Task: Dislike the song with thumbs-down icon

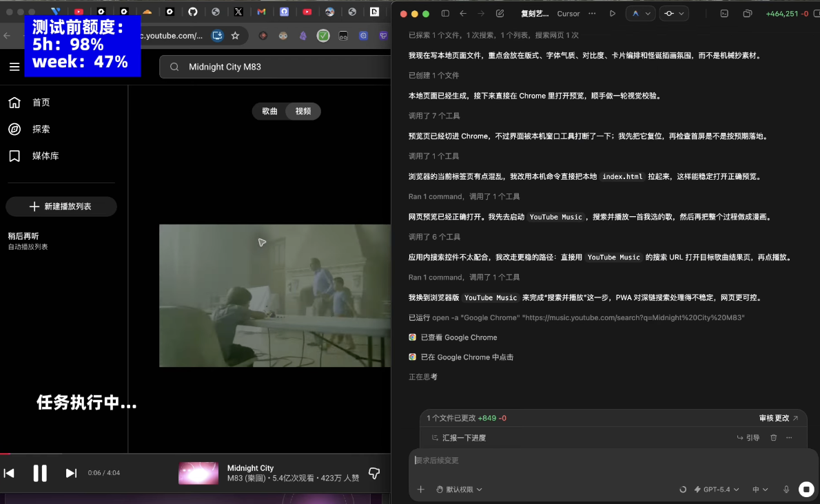Action: coord(374,473)
